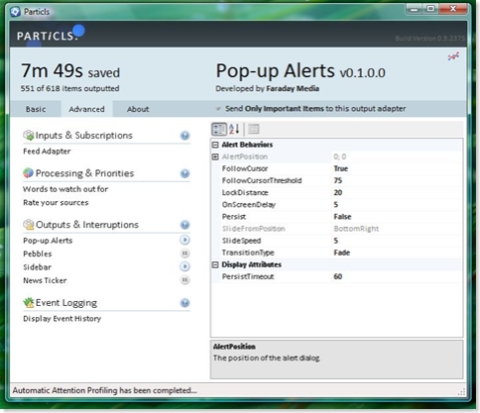Toggle the play button for Pop-up Alerts

(x=185, y=240)
